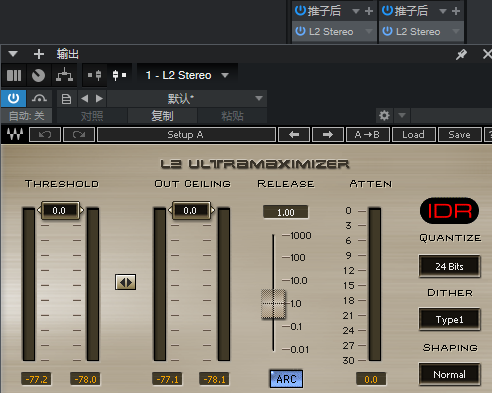Open preset file page icon
The image size is (492, 393).
tap(67, 99)
